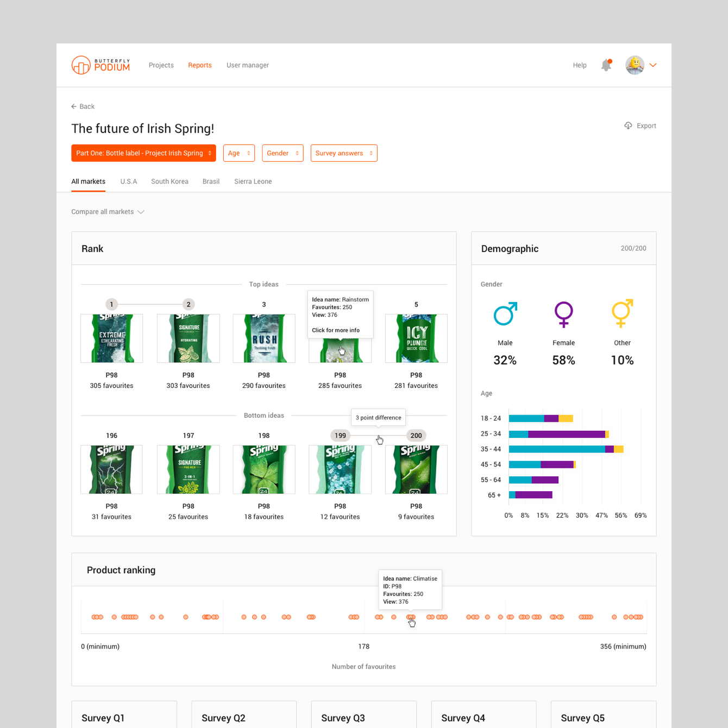
Task: Switch to the U.S.A tab
Action: click(129, 181)
